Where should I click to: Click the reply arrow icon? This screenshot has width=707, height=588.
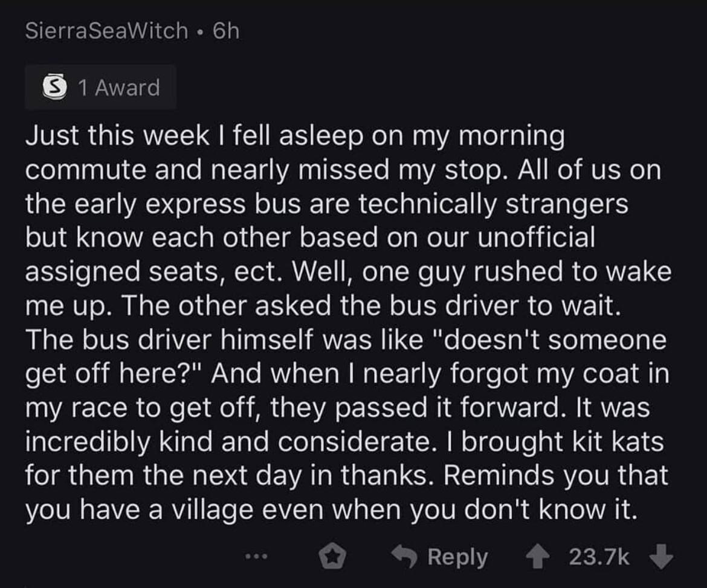405,557
